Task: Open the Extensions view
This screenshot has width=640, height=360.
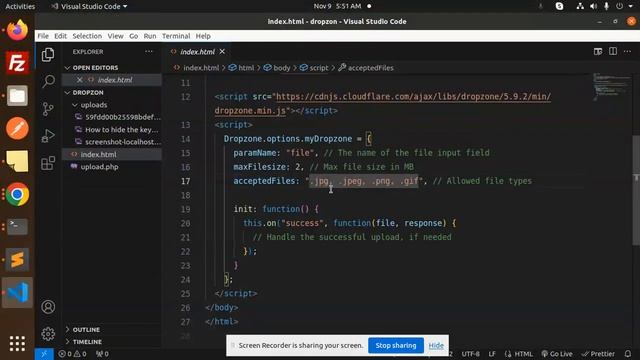Action: [48, 163]
